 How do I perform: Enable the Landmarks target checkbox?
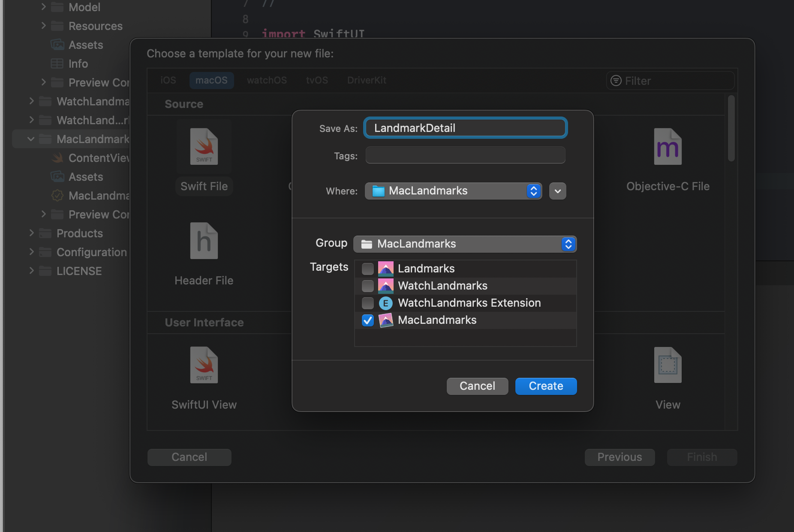367,269
